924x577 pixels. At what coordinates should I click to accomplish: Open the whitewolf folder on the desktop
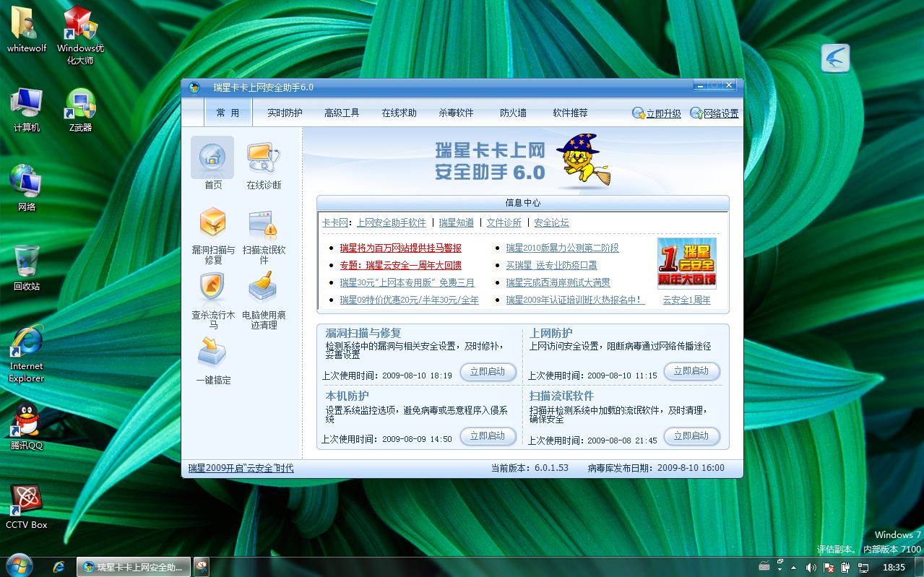[26, 23]
